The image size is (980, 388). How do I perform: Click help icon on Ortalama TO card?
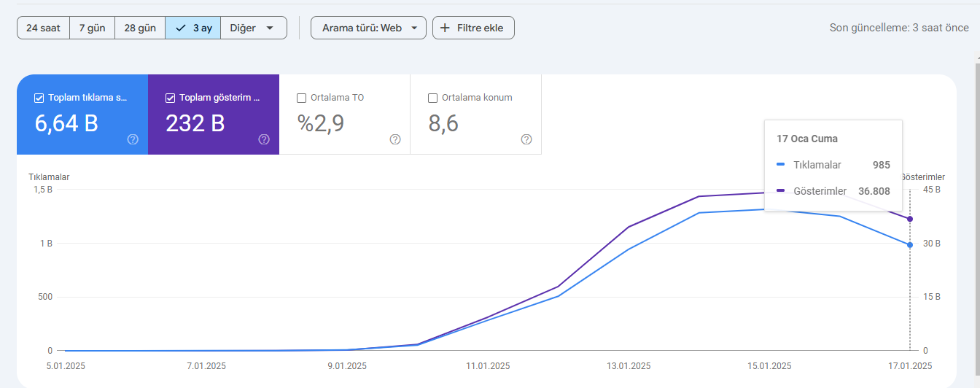395,139
